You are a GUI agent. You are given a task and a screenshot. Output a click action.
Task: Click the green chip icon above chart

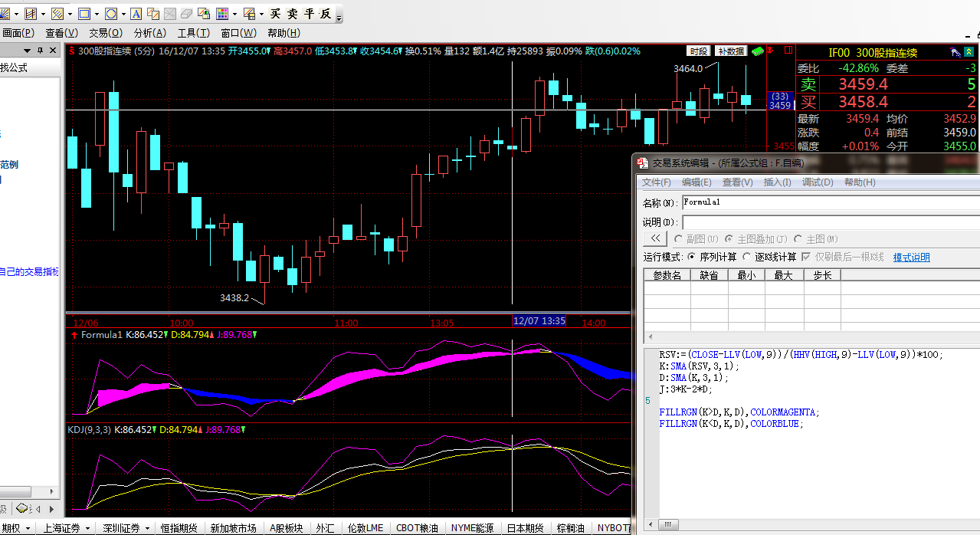758,51
